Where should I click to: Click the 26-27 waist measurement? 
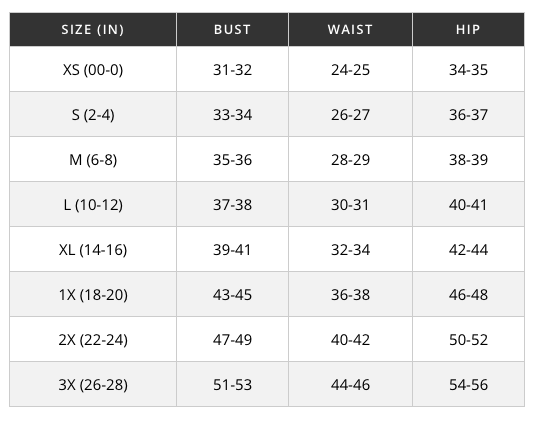point(350,115)
